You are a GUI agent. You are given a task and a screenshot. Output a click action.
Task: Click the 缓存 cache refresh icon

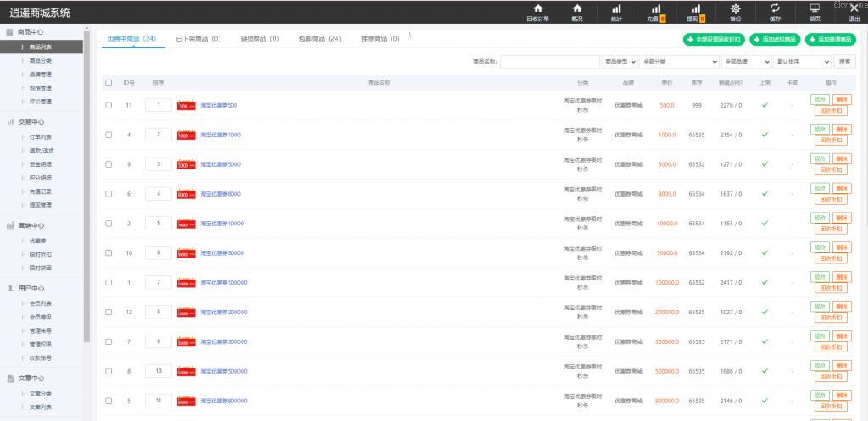pyautogui.click(x=775, y=12)
